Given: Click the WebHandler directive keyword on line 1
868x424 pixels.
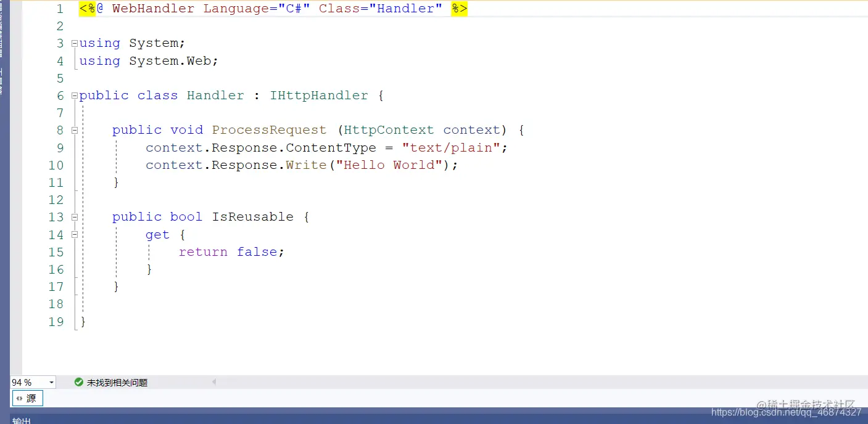Looking at the screenshot, I should pyautogui.click(x=153, y=9).
